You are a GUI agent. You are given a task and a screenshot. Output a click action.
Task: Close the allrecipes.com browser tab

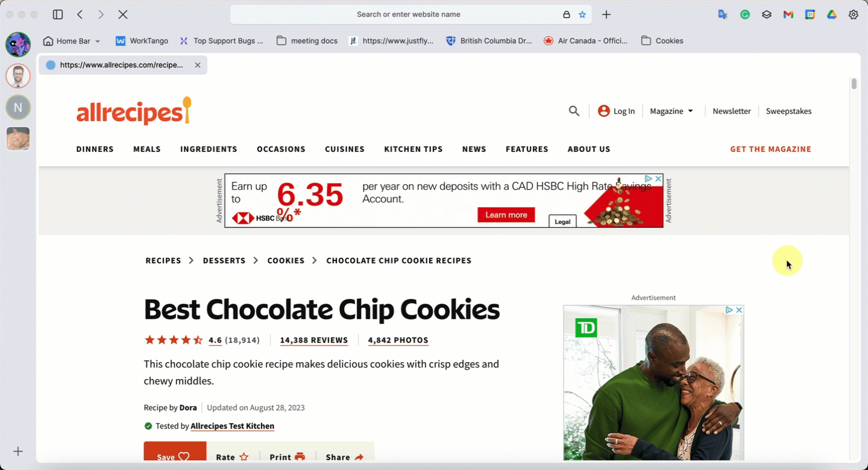point(197,65)
